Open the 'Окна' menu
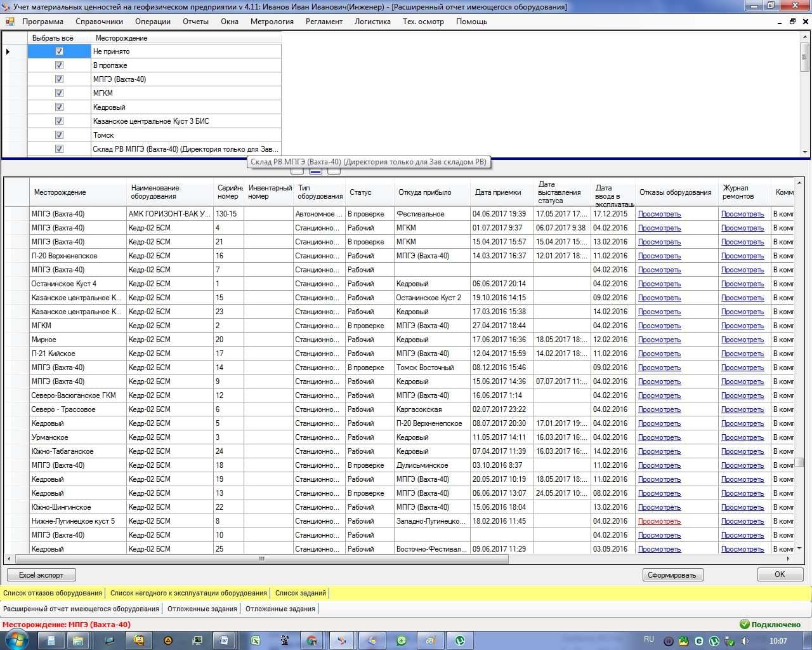The width and height of the screenshot is (812, 650). (230, 22)
